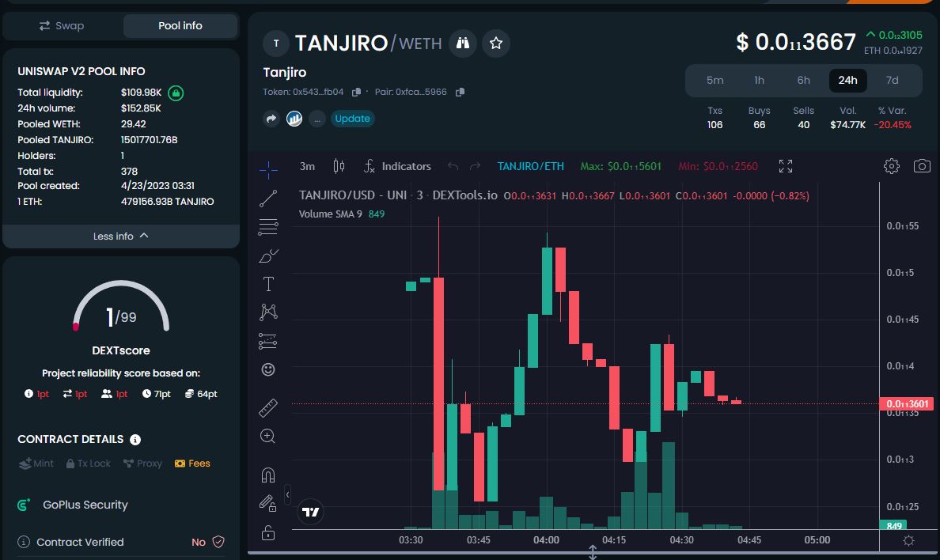The height and width of the screenshot is (560, 940).
Task: Share the TANJIRO pair
Action: pyautogui.click(x=271, y=119)
